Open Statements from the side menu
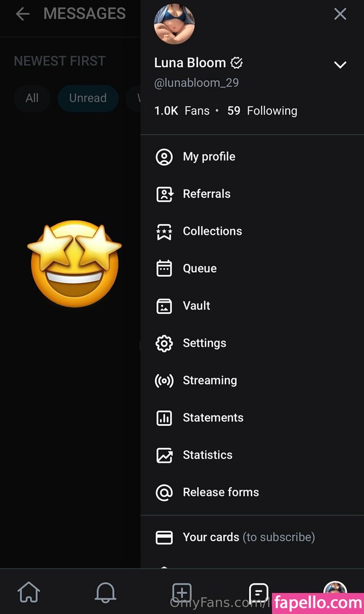364x614 pixels. (x=213, y=418)
